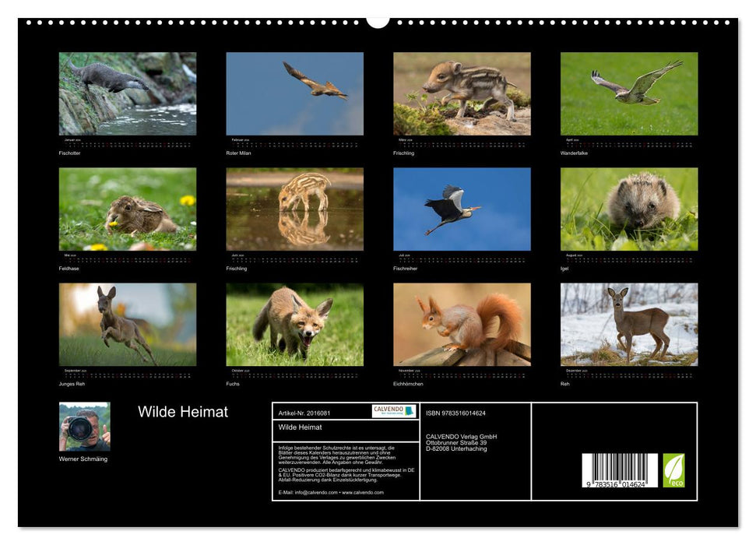Viewport: 756px width, 545px height.
Task: Click the Fischreiher July photo
Action: click(x=461, y=209)
